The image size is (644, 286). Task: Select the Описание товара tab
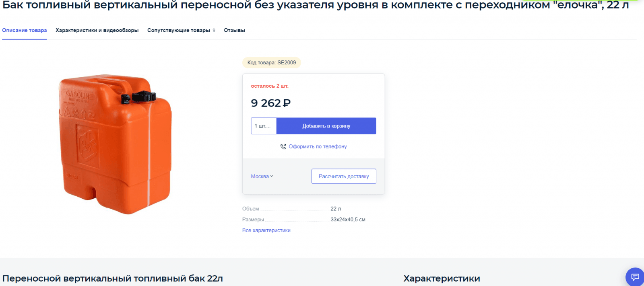[x=24, y=30]
